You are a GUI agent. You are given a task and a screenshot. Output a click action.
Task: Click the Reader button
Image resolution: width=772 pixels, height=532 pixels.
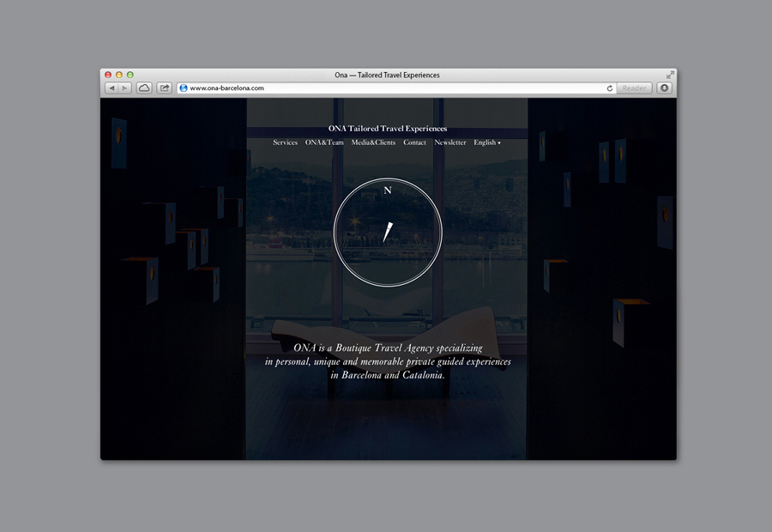click(634, 88)
